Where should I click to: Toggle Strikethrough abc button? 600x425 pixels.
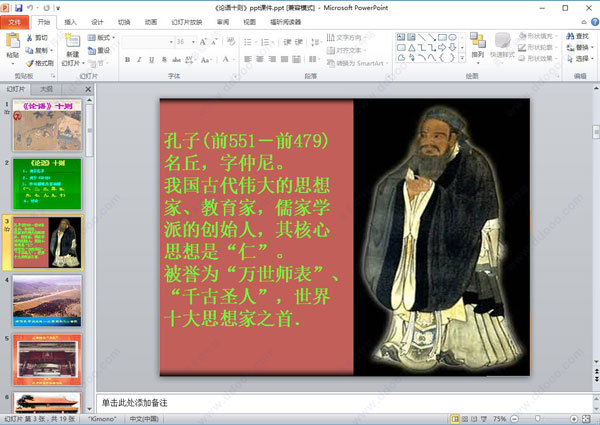click(x=176, y=60)
